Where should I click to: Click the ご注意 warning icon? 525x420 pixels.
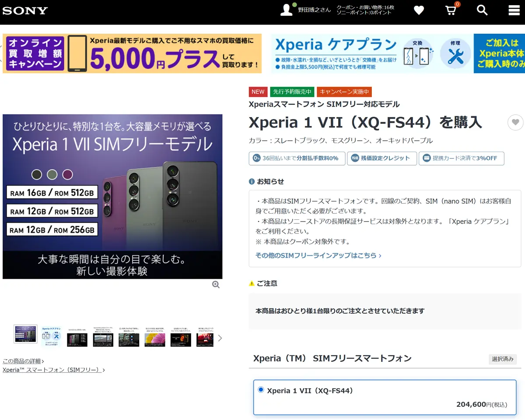pyautogui.click(x=252, y=283)
